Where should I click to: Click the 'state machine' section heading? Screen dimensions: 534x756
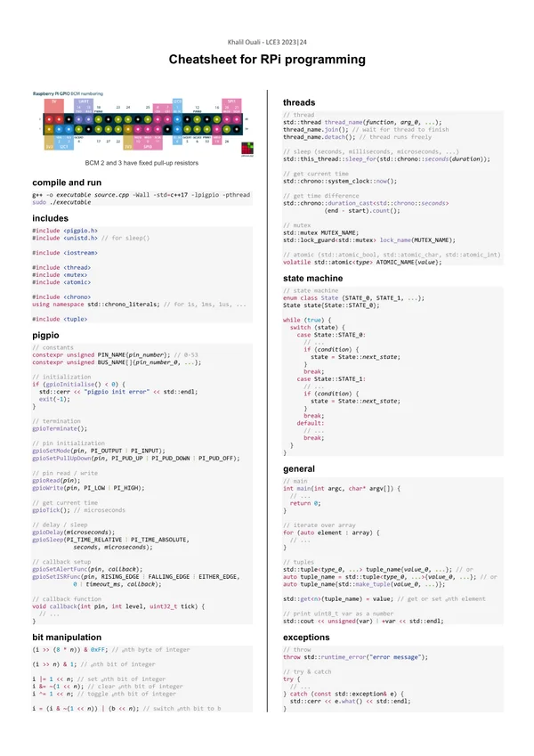pos(319,278)
